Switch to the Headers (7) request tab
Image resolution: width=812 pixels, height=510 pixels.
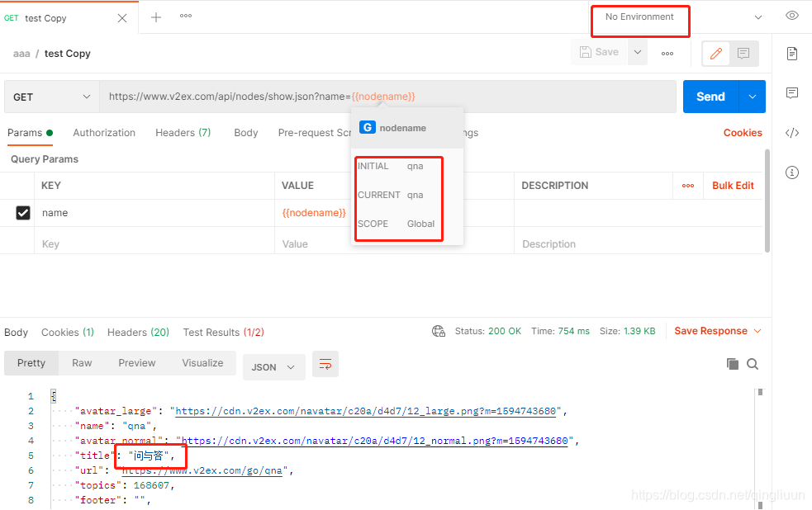point(183,133)
